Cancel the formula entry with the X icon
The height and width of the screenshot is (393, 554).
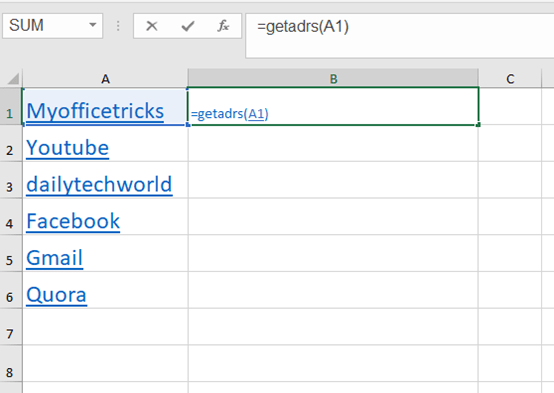pos(152,26)
